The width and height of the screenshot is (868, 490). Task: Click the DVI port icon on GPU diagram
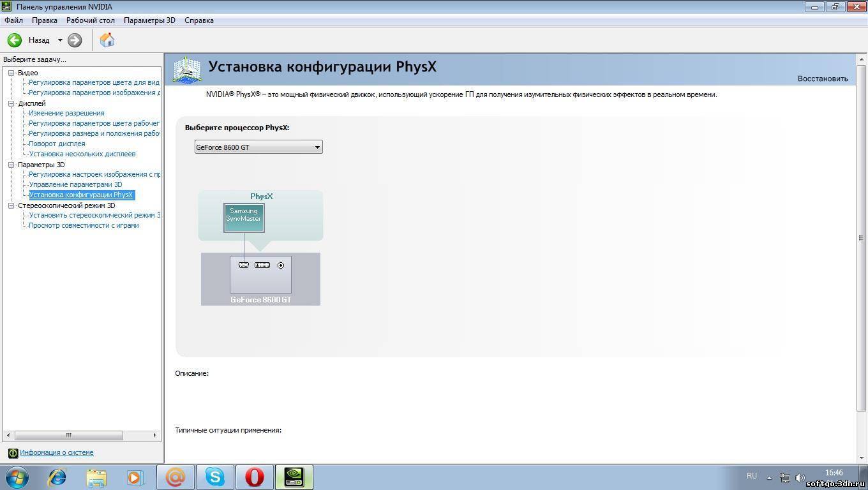pos(262,265)
